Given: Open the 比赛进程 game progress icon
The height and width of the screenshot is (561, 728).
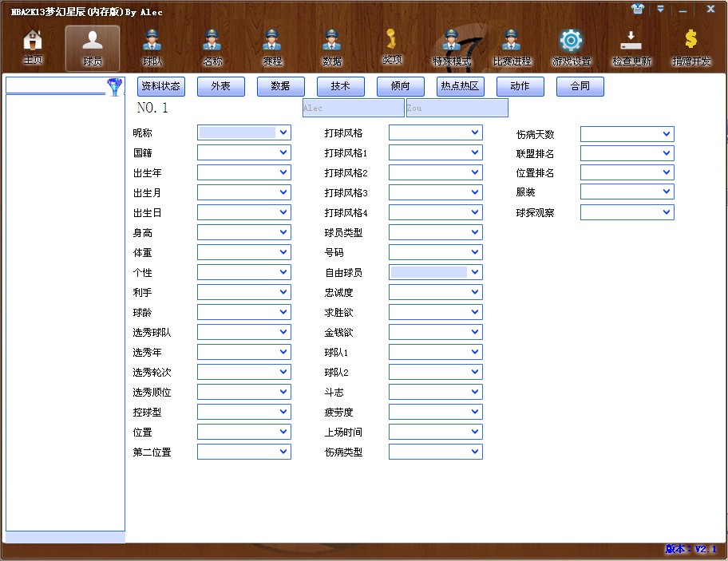Looking at the screenshot, I should [512, 47].
